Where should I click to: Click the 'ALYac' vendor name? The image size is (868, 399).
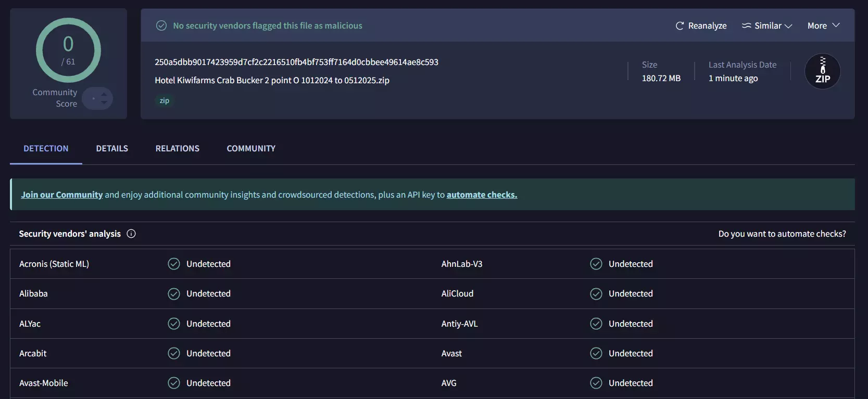[30, 324]
